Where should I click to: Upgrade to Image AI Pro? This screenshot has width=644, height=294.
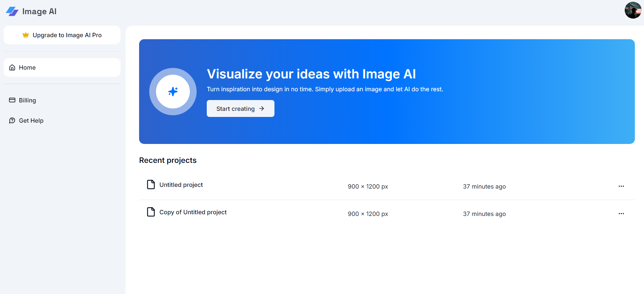(x=62, y=35)
